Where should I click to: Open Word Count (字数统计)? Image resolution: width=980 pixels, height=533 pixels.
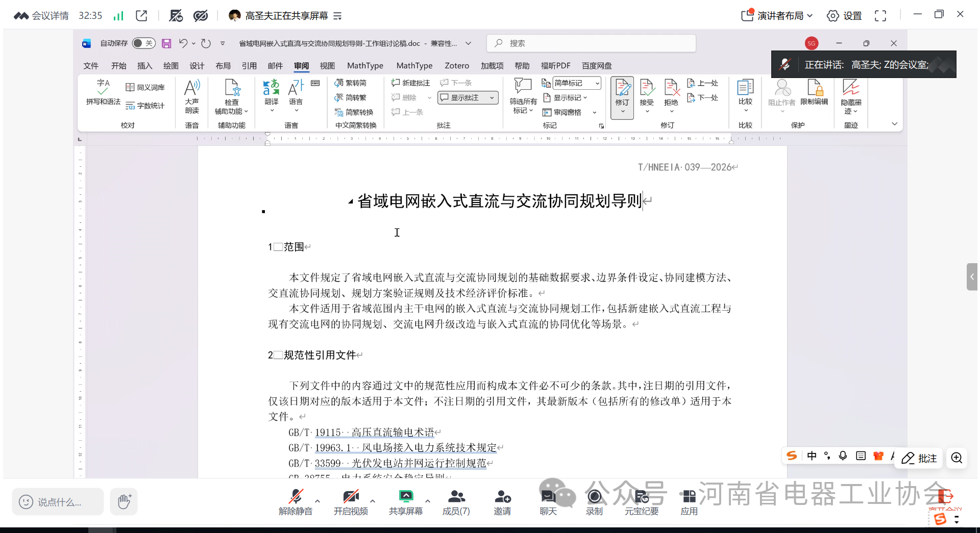pyautogui.click(x=145, y=106)
